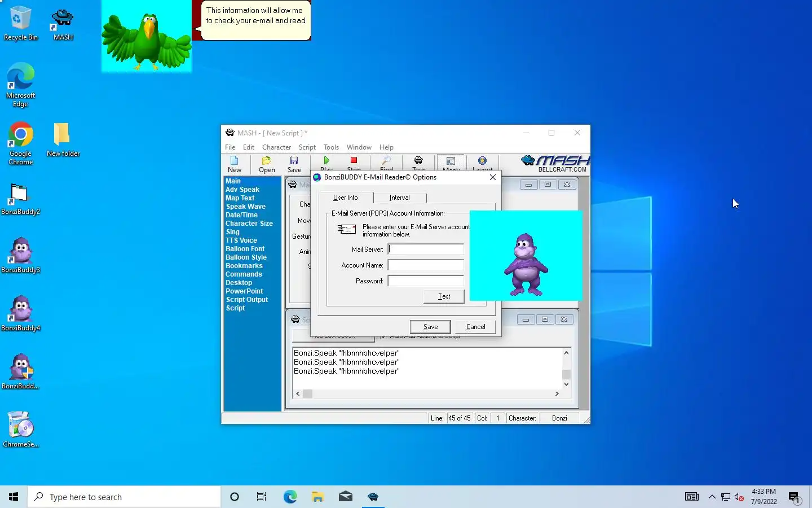Open Task View on the taskbar
The width and height of the screenshot is (812, 508).
(262, 497)
